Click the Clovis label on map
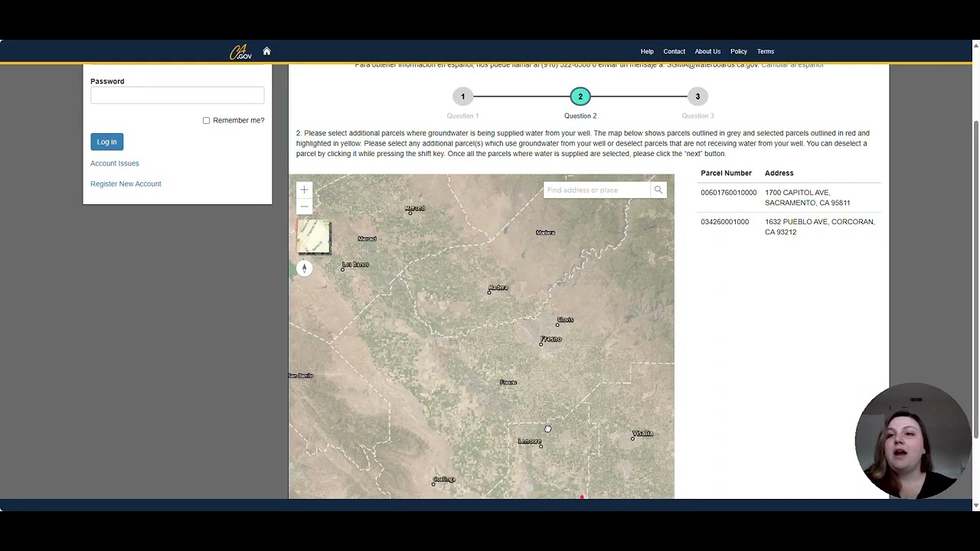This screenshot has height=551, width=980. pos(565,319)
